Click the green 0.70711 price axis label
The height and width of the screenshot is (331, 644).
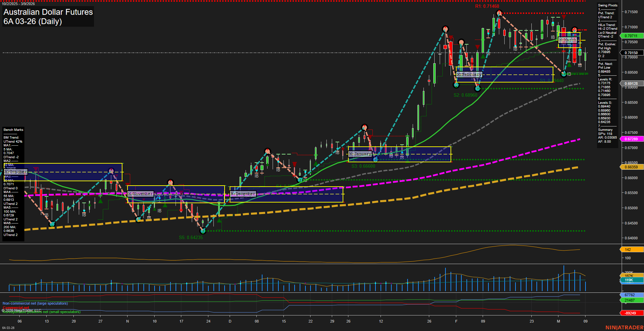pos(631,36)
